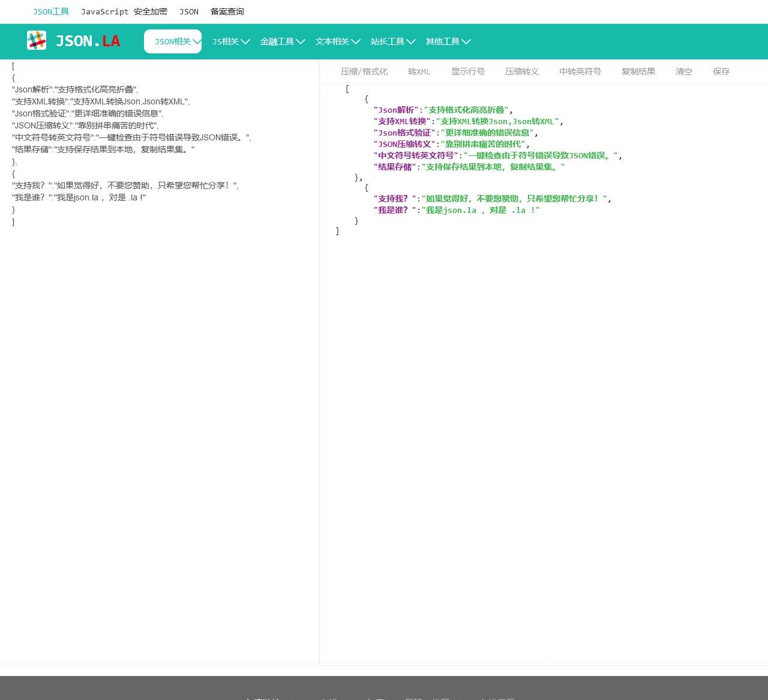Click the "中文符号转英文符号" key in output
The image size is (768, 700).
click(416, 155)
